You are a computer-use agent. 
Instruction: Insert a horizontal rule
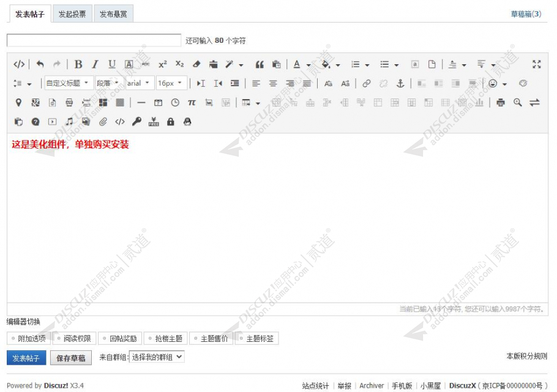(x=141, y=103)
